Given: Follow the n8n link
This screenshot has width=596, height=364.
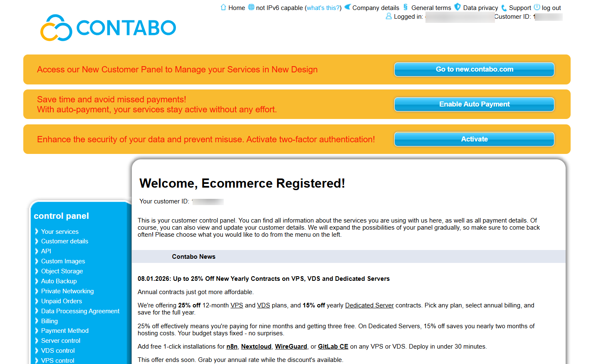Looking at the screenshot, I should [x=232, y=347].
